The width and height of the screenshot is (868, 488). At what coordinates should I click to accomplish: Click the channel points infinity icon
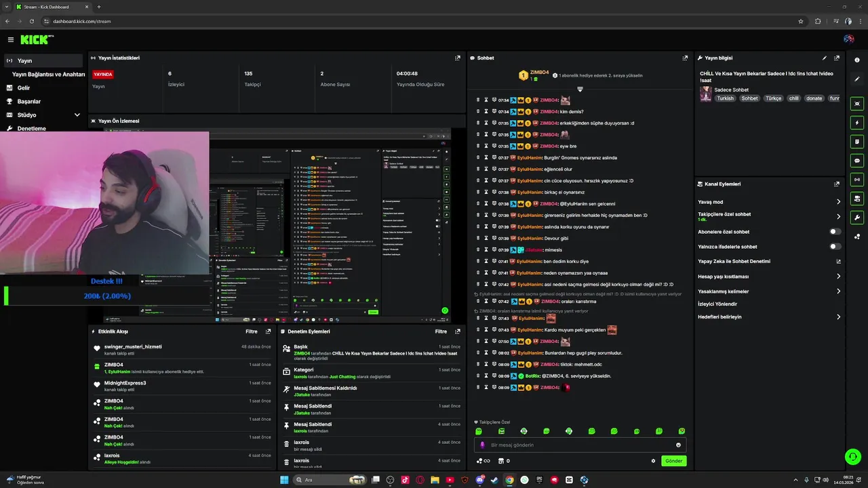click(483, 461)
